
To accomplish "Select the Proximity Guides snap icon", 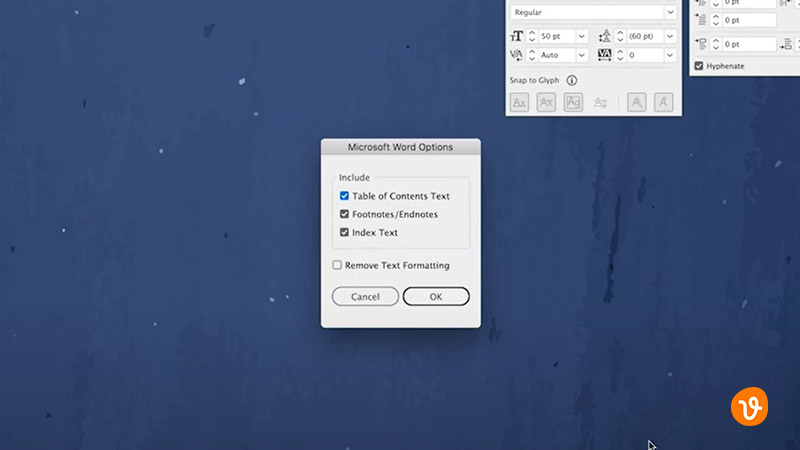I will point(601,103).
